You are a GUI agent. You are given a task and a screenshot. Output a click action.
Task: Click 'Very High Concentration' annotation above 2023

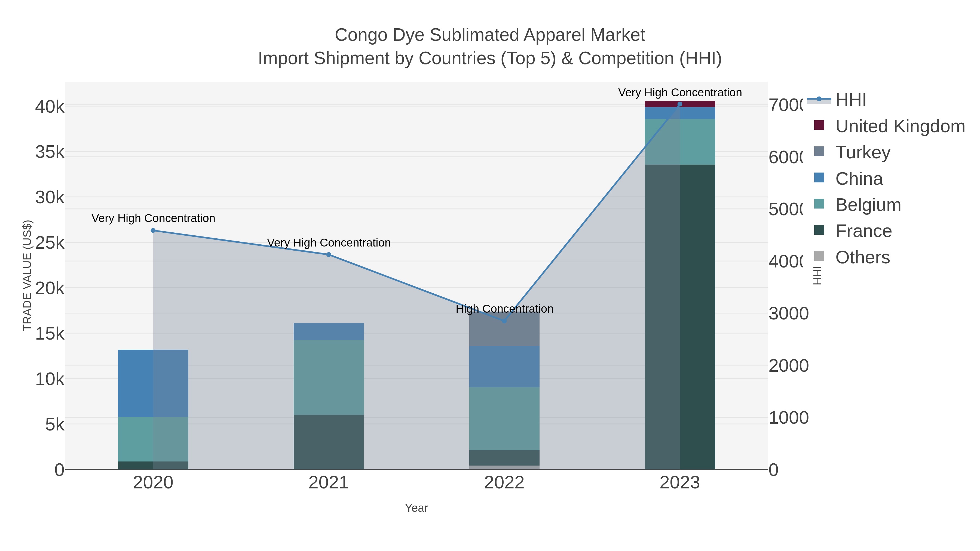pyautogui.click(x=680, y=93)
